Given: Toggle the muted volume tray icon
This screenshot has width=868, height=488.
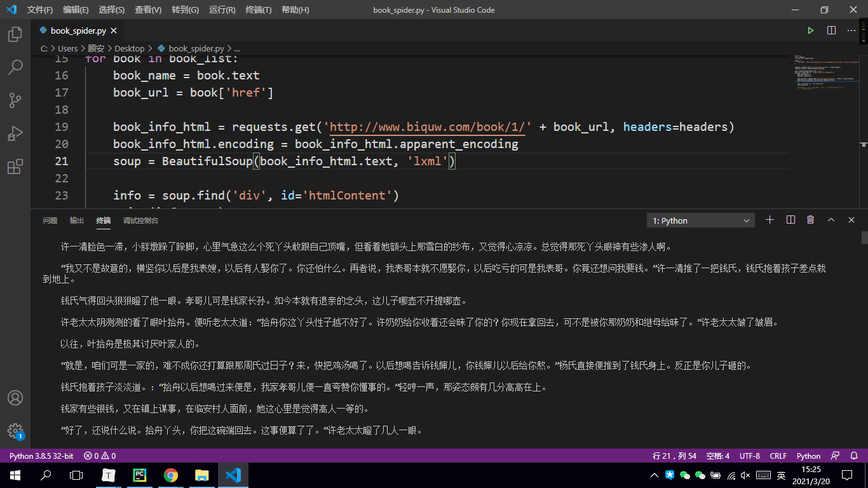Looking at the screenshot, I should [x=745, y=475].
